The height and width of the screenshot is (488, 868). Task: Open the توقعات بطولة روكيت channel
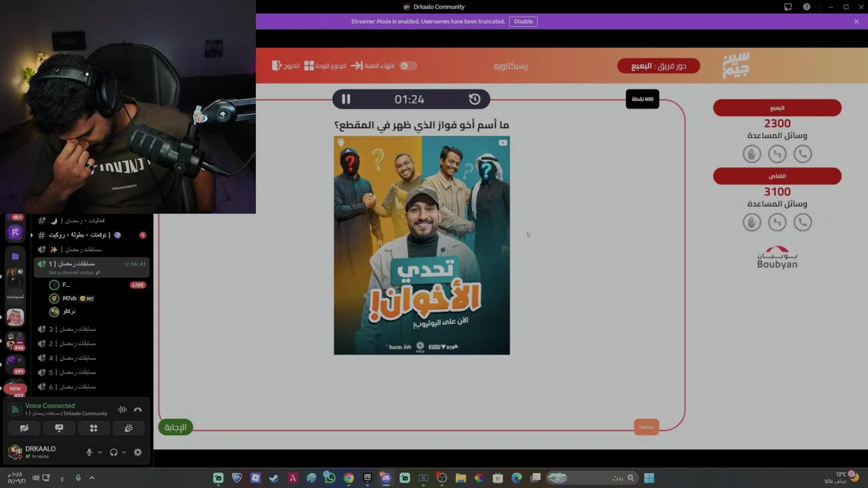(92, 235)
